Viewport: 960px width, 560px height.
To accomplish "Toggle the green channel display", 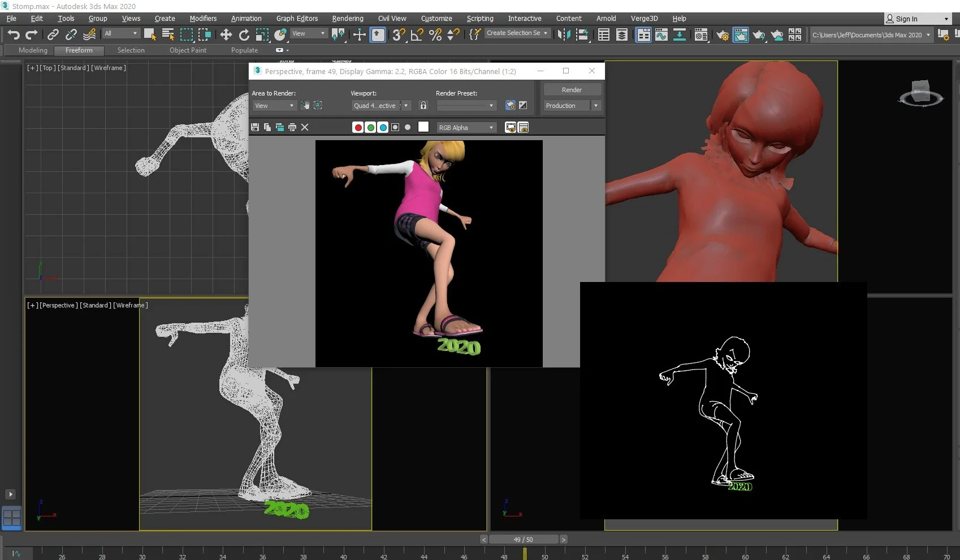I will click(370, 128).
